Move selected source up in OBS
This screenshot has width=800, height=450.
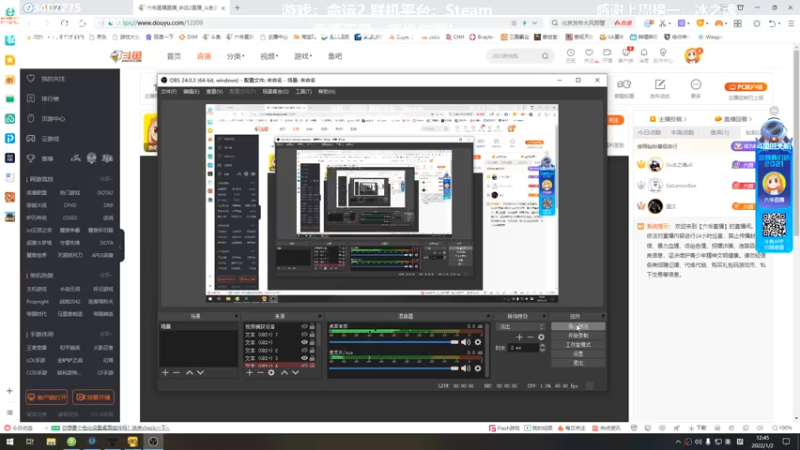pyautogui.click(x=284, y=373)
